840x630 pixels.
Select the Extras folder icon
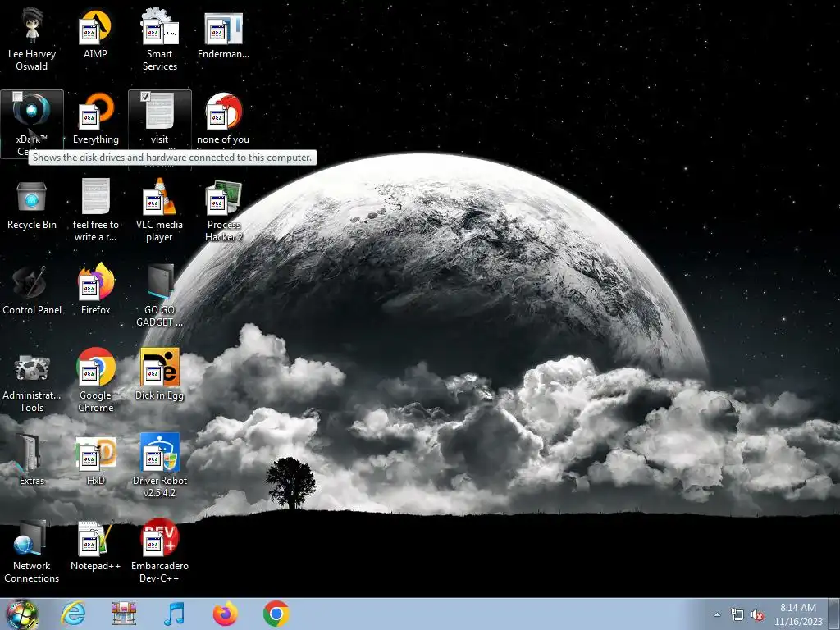click(32, 460)
